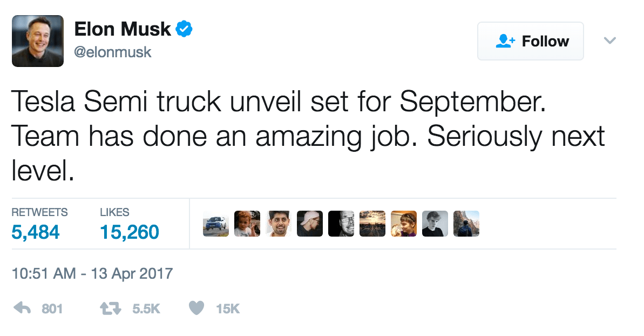Image resolution: width=644 pixels, height=336 pixels.
Task: Follow Elon Musk
Action: pos(531,41)
